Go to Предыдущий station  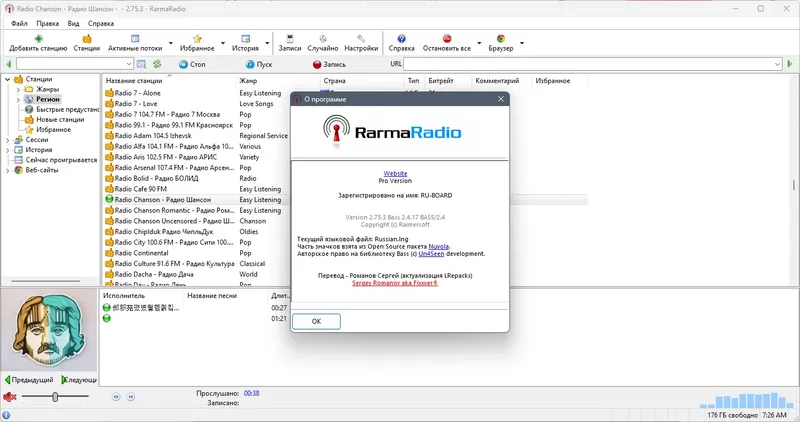pyautogui.click(x=29, y=380)
